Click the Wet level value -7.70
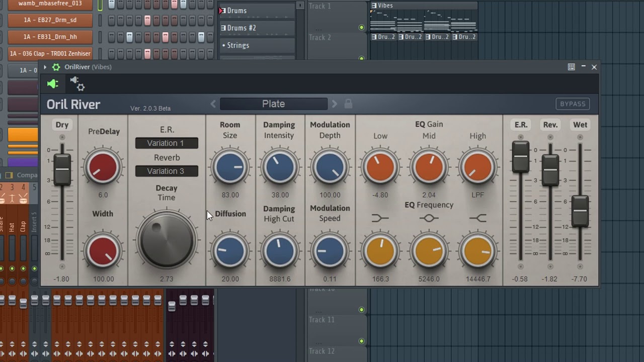 580,279
